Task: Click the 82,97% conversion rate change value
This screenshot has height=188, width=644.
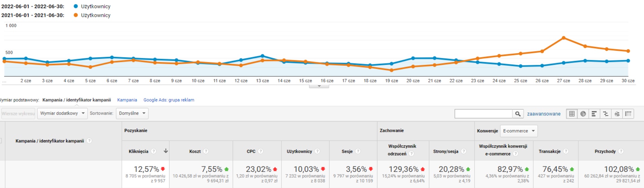Action: (510, 169)
